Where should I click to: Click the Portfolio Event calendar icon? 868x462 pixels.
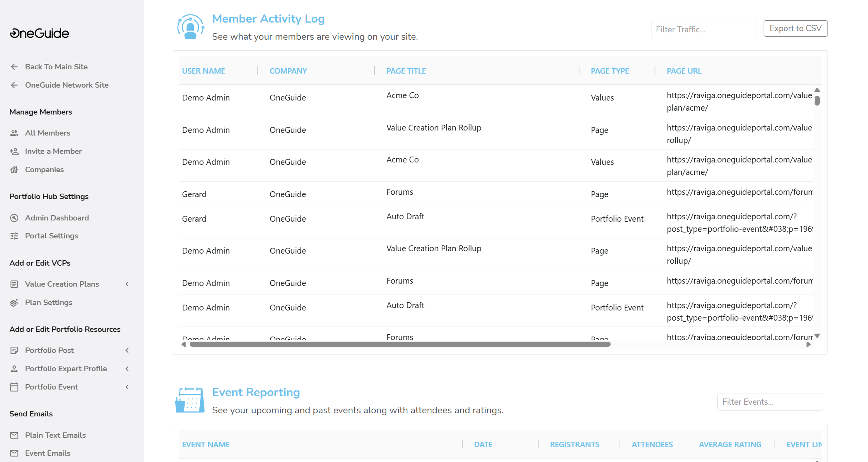(x=14, y=387)
